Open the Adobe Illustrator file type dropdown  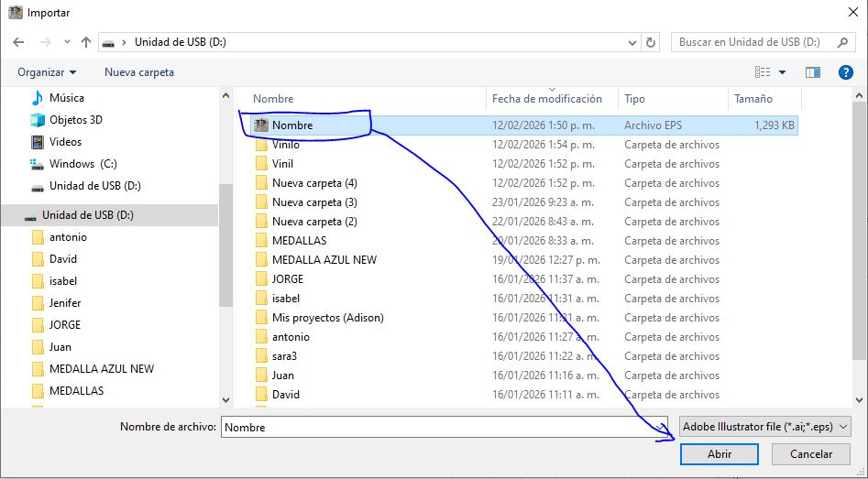pos(764,427)
